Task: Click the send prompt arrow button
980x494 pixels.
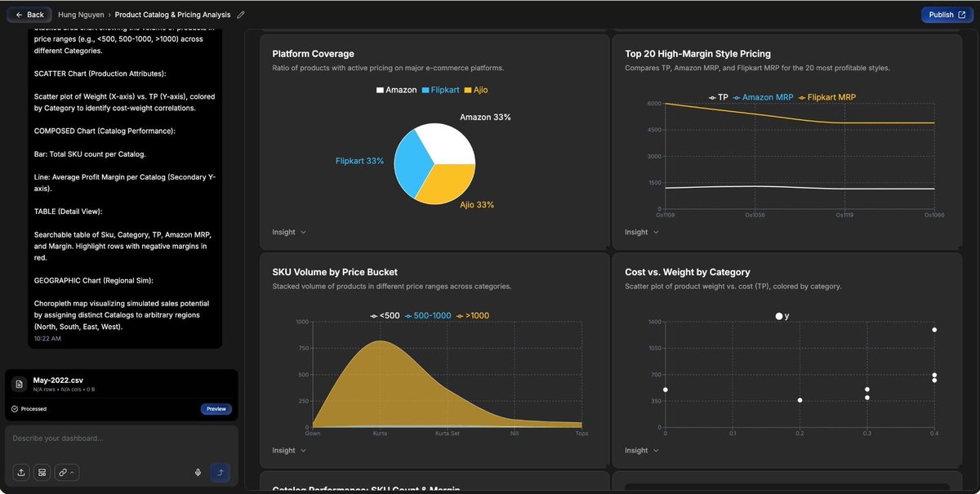Action: [x=220, y=472]
